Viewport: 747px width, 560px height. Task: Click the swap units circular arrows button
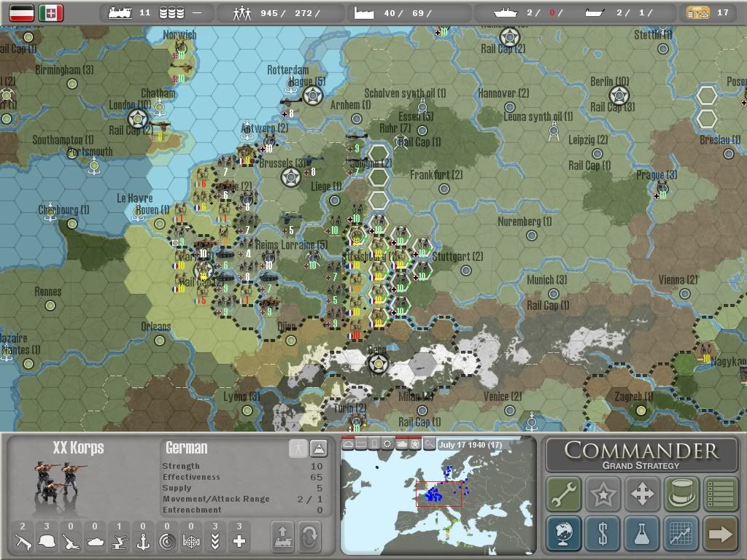(x=309, y=536)
